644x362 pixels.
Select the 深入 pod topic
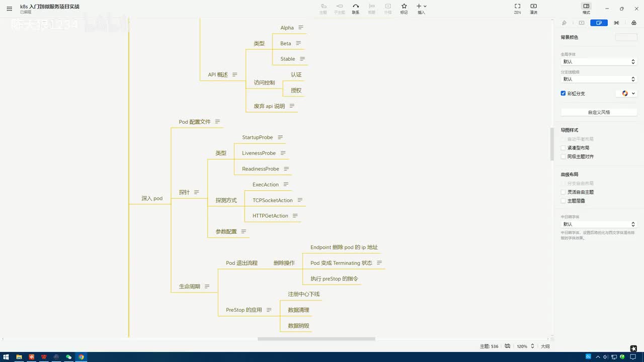pyautogui.click(x=152, y=199)
